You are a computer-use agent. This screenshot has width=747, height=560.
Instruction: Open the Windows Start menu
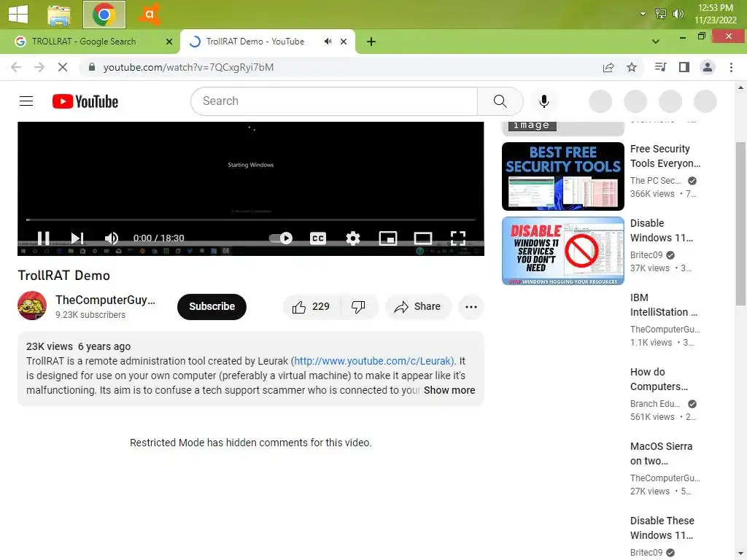click(18, 14)
